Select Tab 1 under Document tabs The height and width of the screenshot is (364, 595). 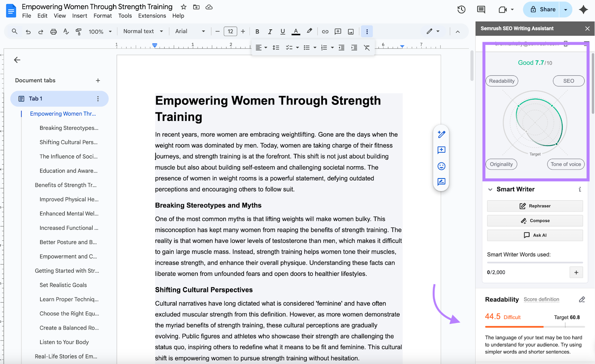(x=35, y=98)
